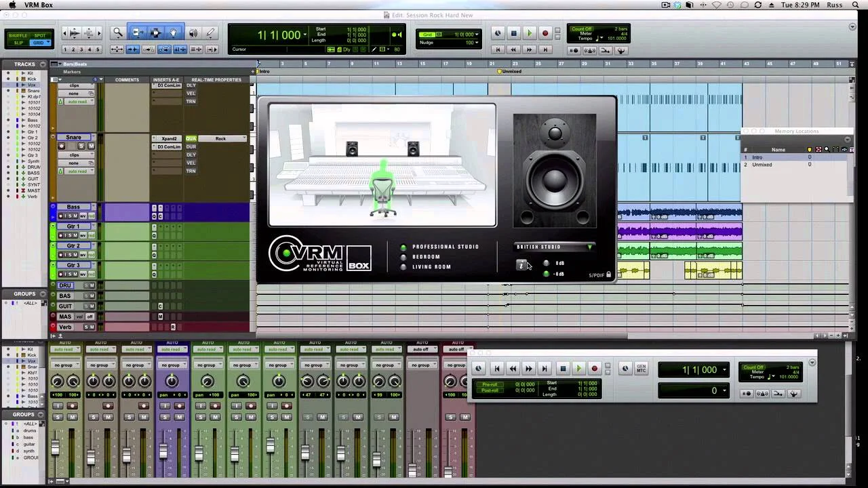Open the Nudge value dropdown
The width and height of the screenshot is (868, 488).
(x=476, y=42)
